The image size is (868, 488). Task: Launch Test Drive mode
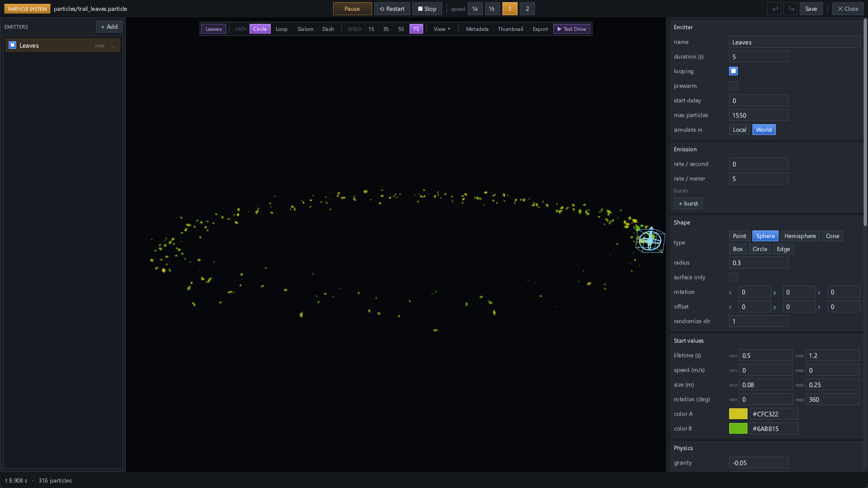572,29
